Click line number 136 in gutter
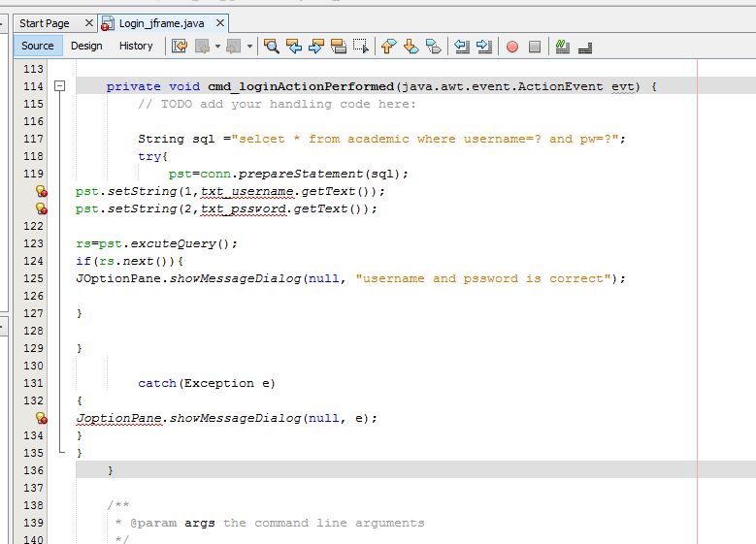Screen dimensions: 756x544 (33, 470)
